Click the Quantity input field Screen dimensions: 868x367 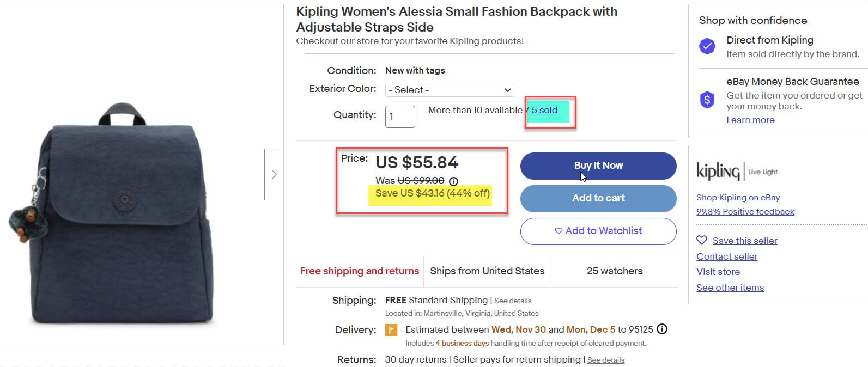[x=400, y=117]
